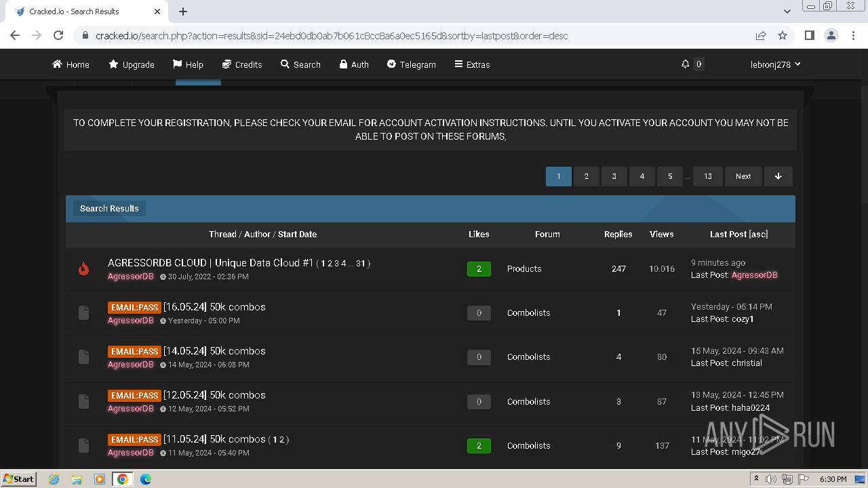The image size is (868, 488).
Task: Open [12.05.24] 50k combos thread
Action: pyautogui.click(x=214, y=395)
